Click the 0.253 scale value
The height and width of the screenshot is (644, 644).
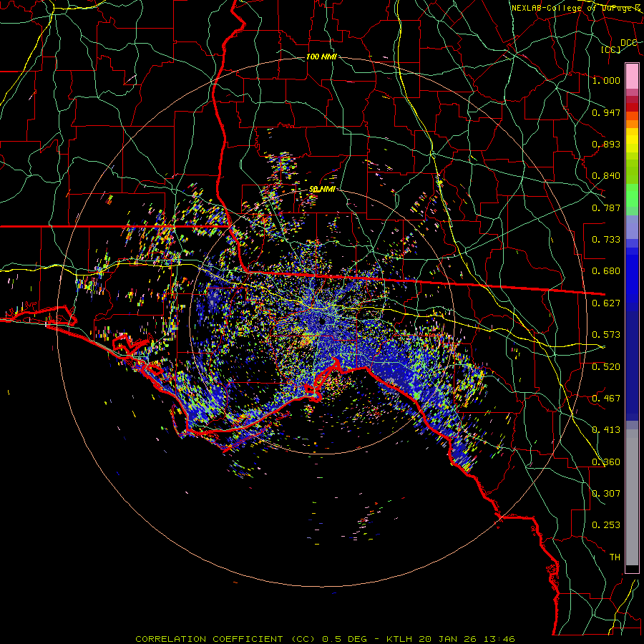pyautogui.click(x=606, y=525)
